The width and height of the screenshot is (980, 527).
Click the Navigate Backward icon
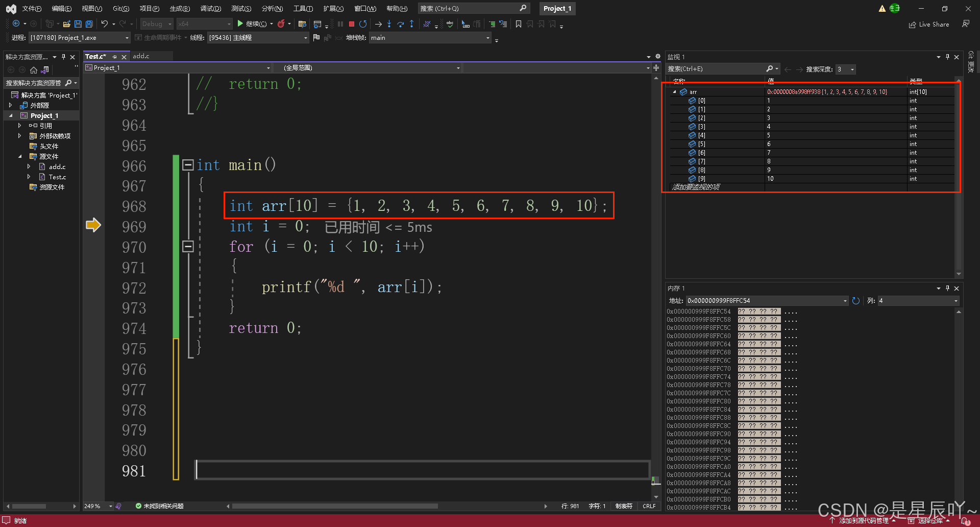[x=16, y=24]
